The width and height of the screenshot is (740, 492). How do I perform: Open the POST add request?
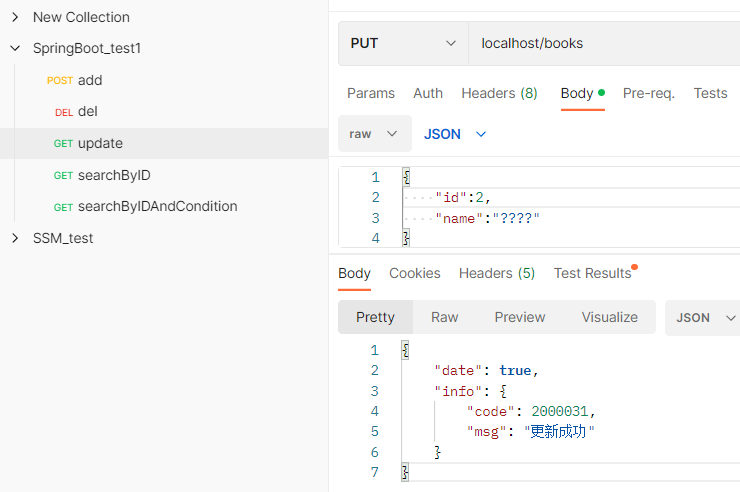click(x=89, y=80)
